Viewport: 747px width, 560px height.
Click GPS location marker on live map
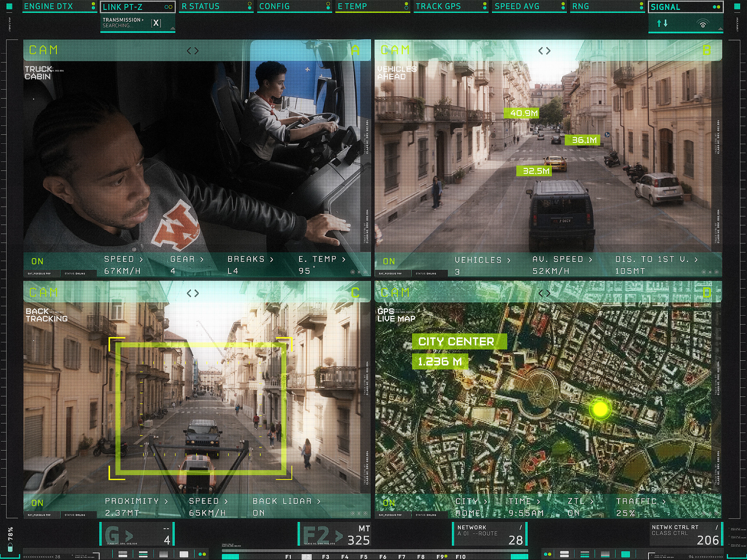pos(600,409)
